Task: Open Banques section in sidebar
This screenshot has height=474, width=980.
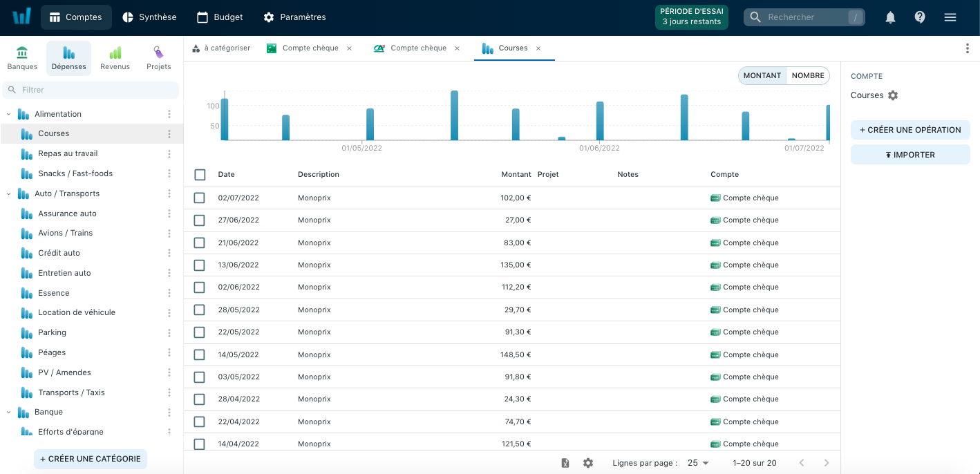Action: pos(22,58)
